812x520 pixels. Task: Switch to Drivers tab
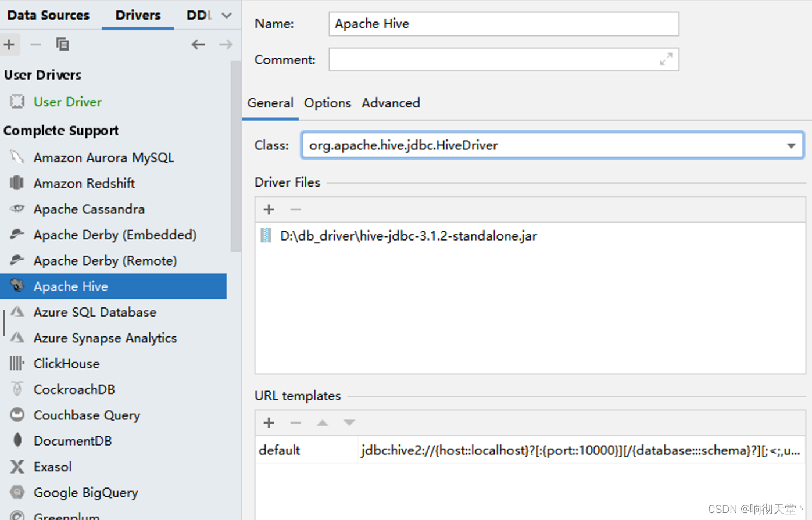[x=138, y=15]
